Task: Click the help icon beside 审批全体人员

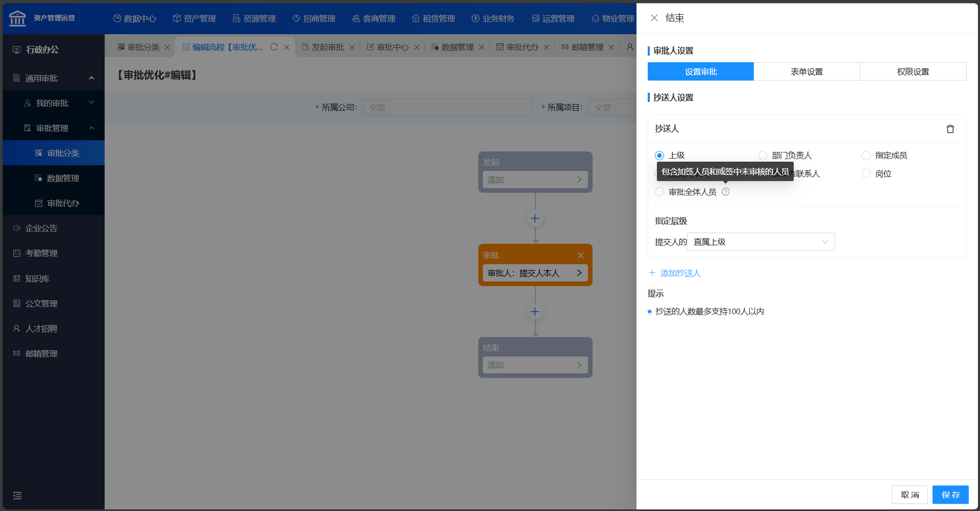Action: click(725, 192)
